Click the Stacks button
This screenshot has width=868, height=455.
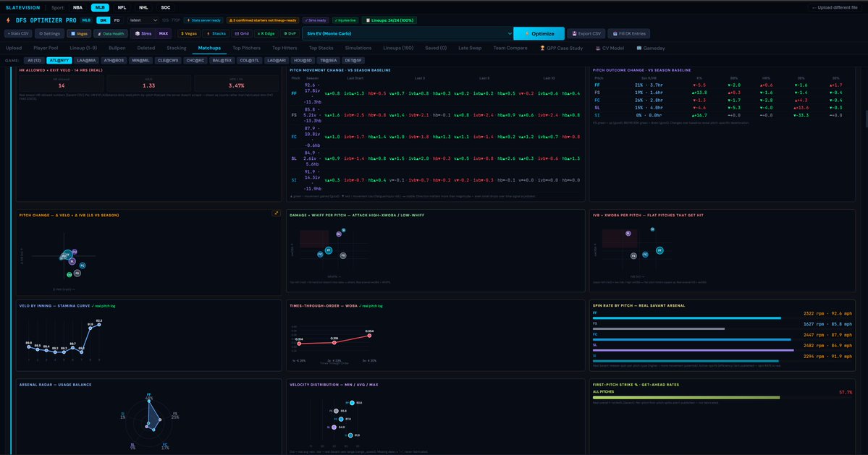pyautogui.click(x=216, y=34)
